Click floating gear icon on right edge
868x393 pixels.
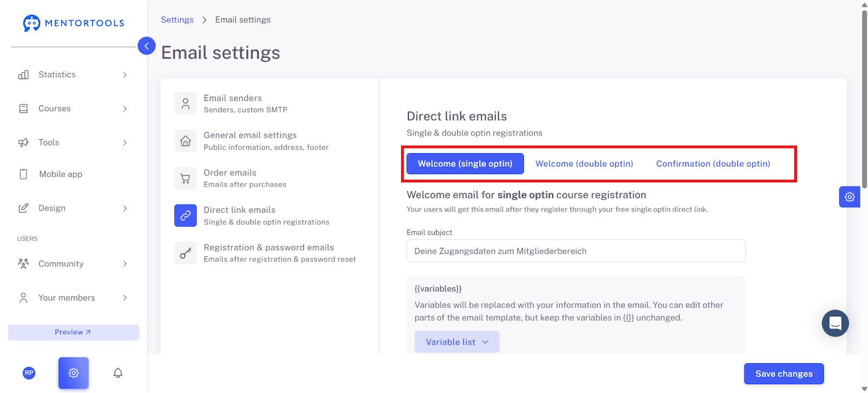point(850,197)
